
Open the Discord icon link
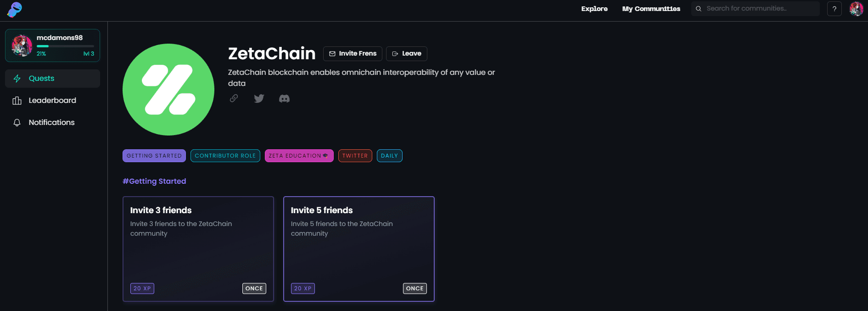tap(284, 98)
